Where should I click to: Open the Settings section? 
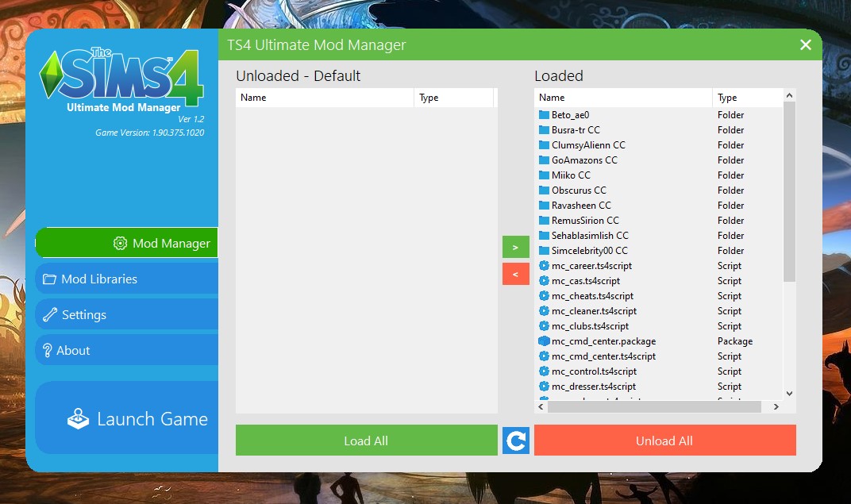(126, 314)
